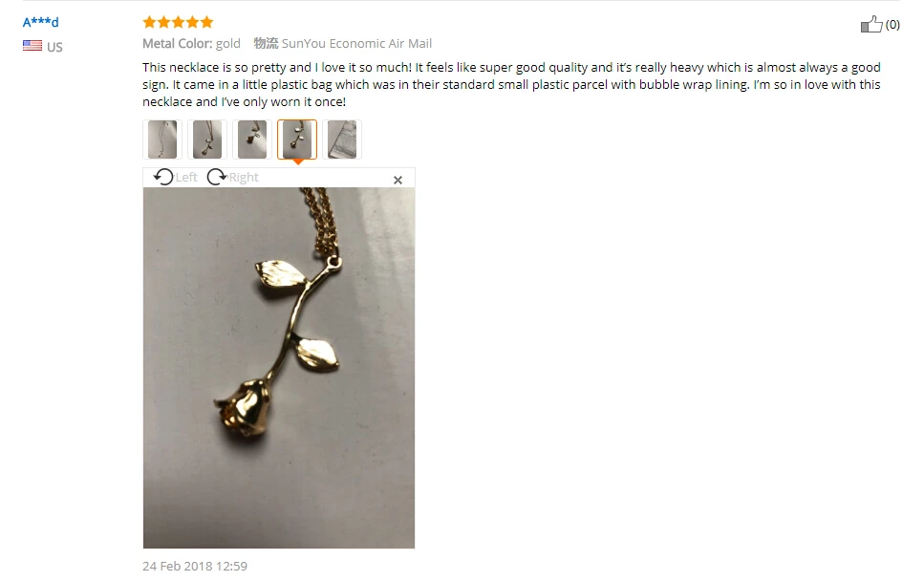This screenshot has height=581, width=924.
Task: Select the first star in the rating
Action: pos(149,22)
